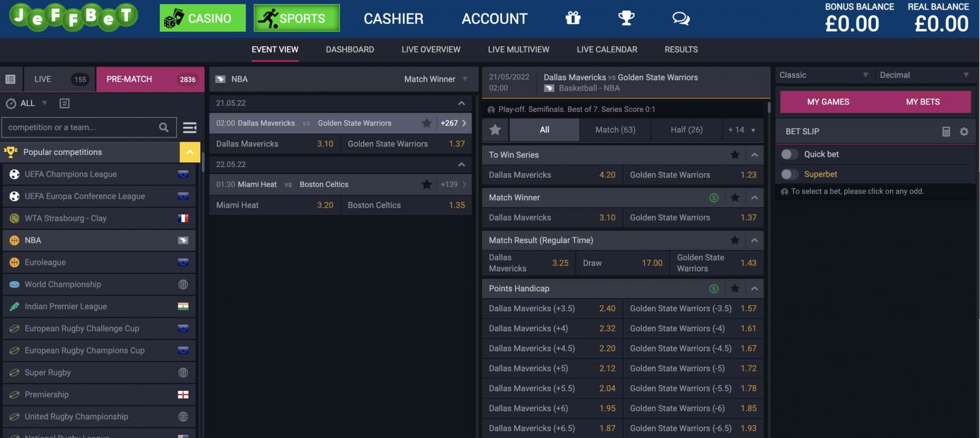The width and height of the screenshot is (980, 438).
Task: Open the CASINO section
Action: tap(203, 18)
